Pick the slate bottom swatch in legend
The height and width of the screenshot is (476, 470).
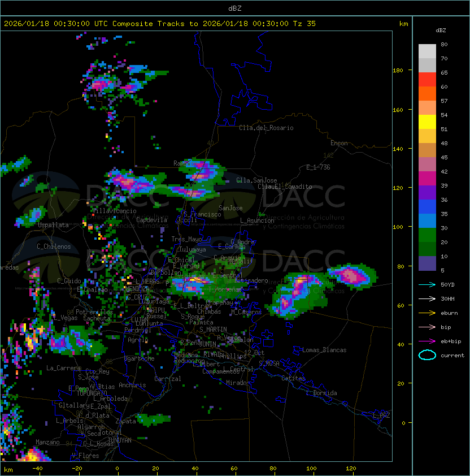tap(427, 263)
